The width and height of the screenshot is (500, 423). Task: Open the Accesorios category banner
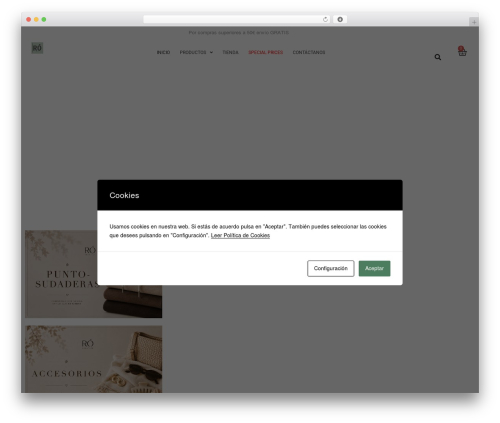(94, 359)
